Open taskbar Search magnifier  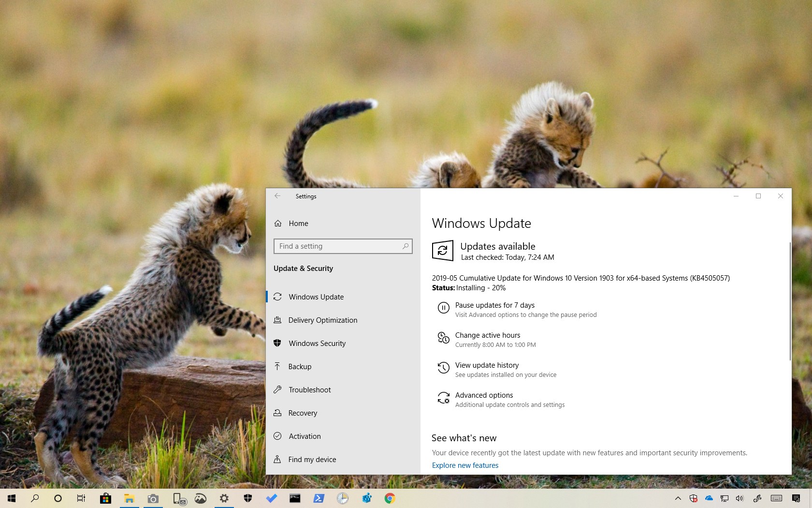click(35, 498)
